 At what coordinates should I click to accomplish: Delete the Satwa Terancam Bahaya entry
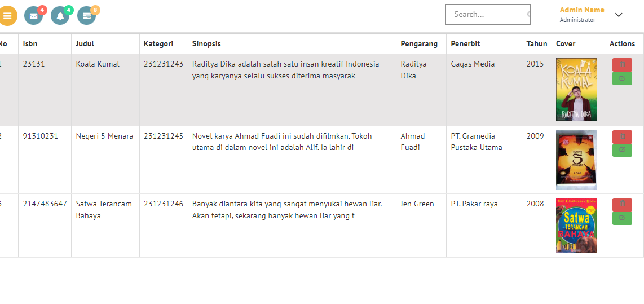click(x=622, y=205)
